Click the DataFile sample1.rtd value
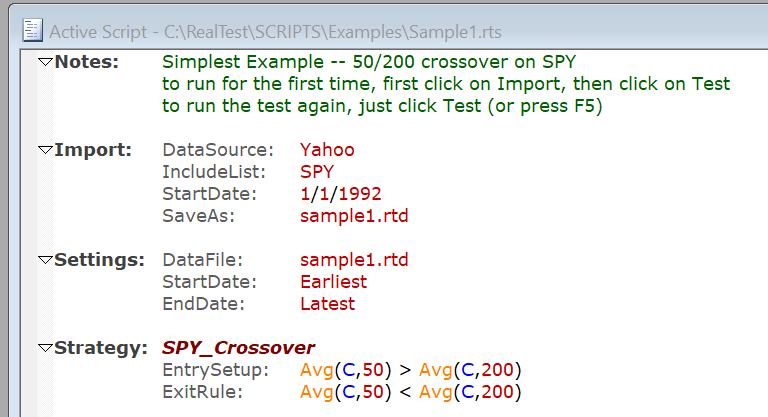768x417 pixels. (x=354, y=260)
